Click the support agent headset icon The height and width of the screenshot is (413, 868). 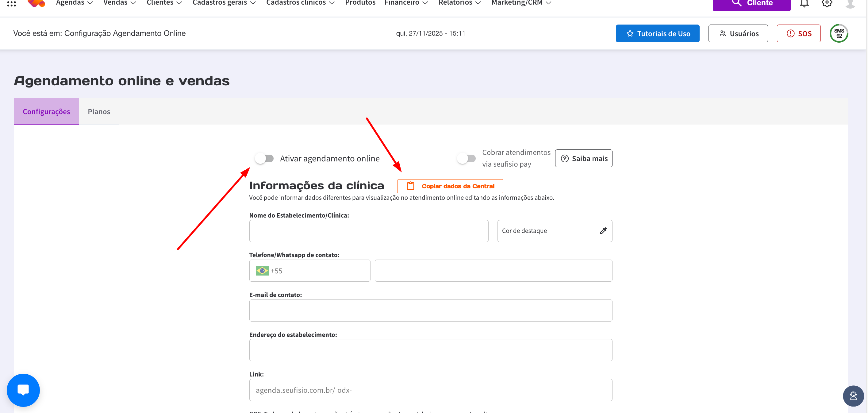853,396
